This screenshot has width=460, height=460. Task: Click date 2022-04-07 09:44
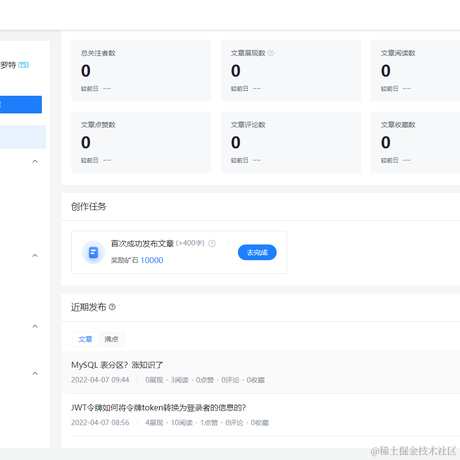(x=100, y=380)
